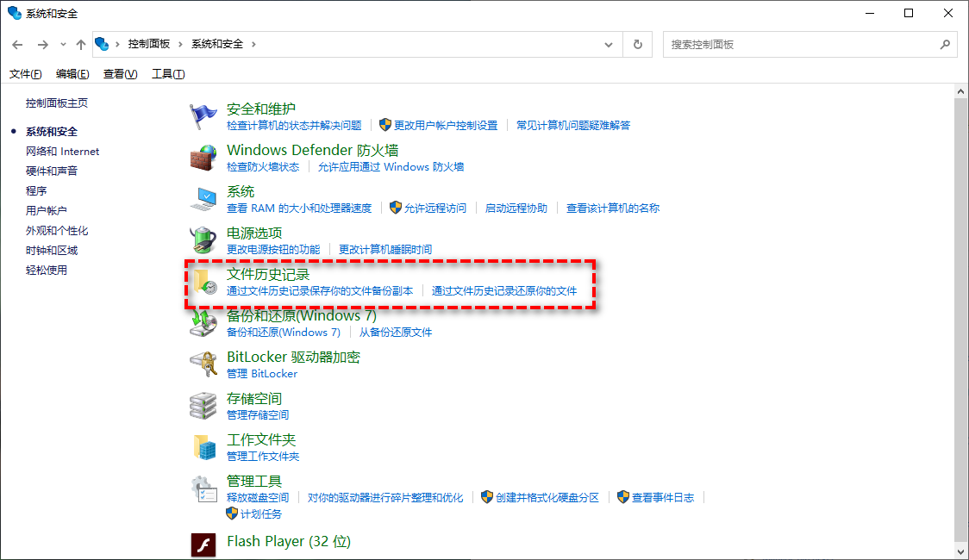Click 系统和安全 in the address bar
Viewport: 969px width, 560px height.
(x=217, y=44)
